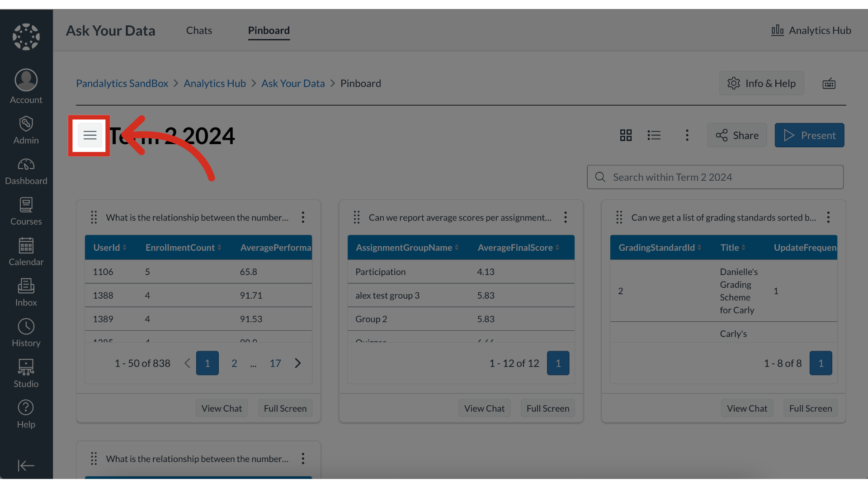The height and width of the screenshot is (488, 868).
Task: Grab drag handle of first relationship card
Action: tap(94, 217)
